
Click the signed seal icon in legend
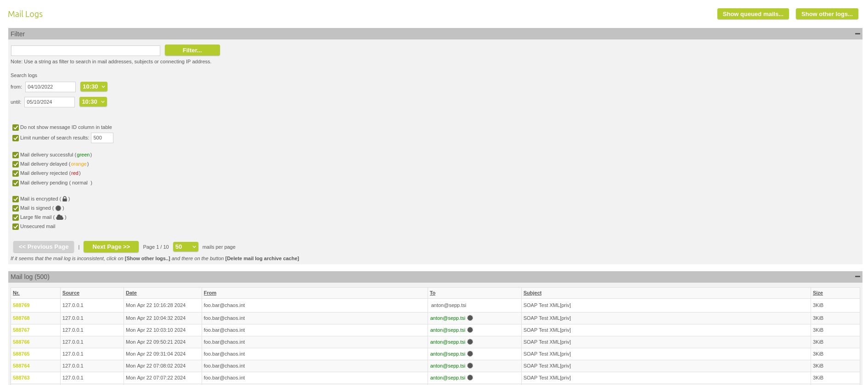pyautogui.click(x=58, y=208)
